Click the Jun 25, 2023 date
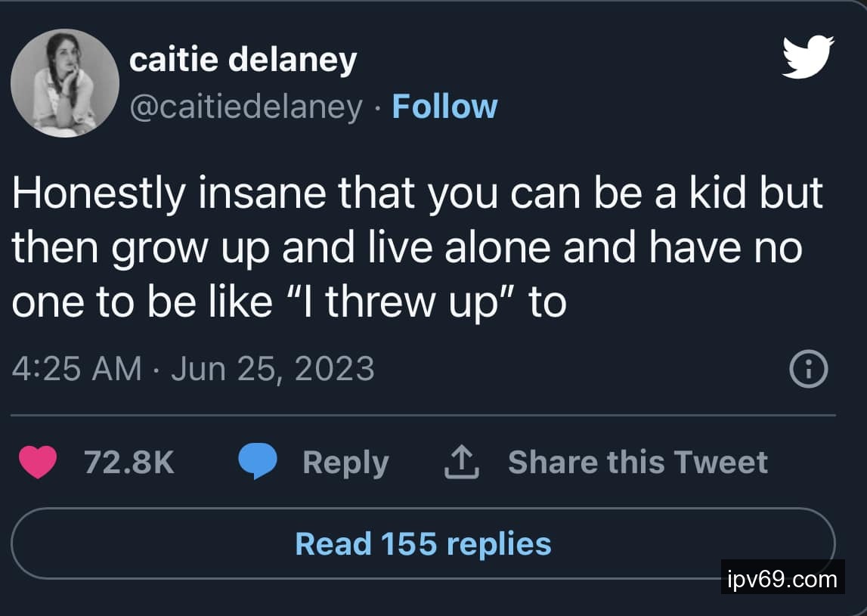The width and height of the screenshot is (867, 616). [x=273, y=369]
